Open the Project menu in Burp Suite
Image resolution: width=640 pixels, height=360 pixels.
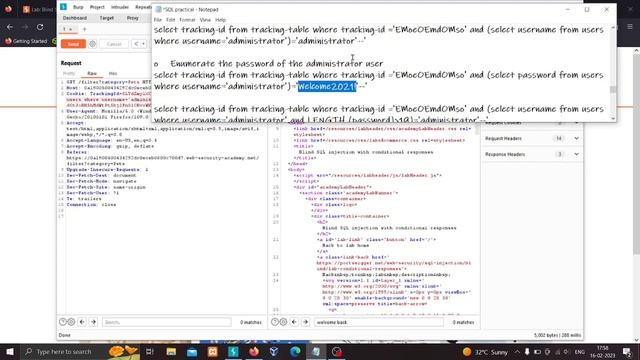point(97,7)
